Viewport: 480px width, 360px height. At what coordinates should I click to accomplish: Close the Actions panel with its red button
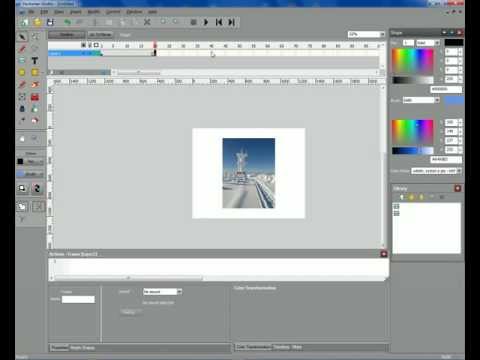384,254
